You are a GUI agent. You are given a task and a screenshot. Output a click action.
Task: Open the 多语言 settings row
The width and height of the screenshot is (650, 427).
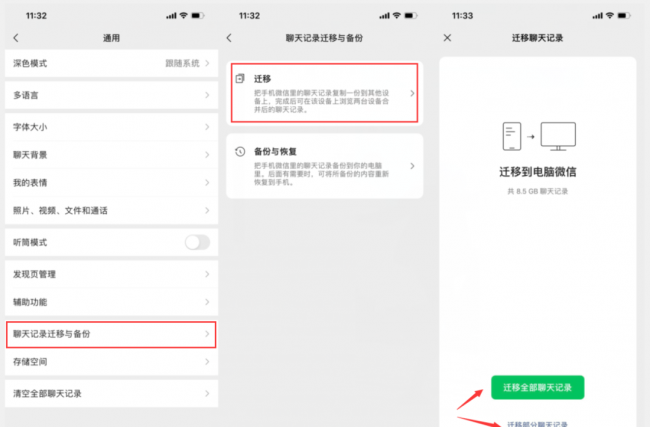111,95
